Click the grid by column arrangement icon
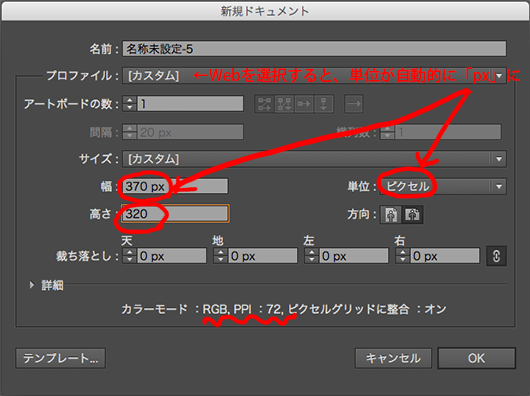The height and width of the screenshot is (396, 530). pyautogui.click(x=284, y=104)
